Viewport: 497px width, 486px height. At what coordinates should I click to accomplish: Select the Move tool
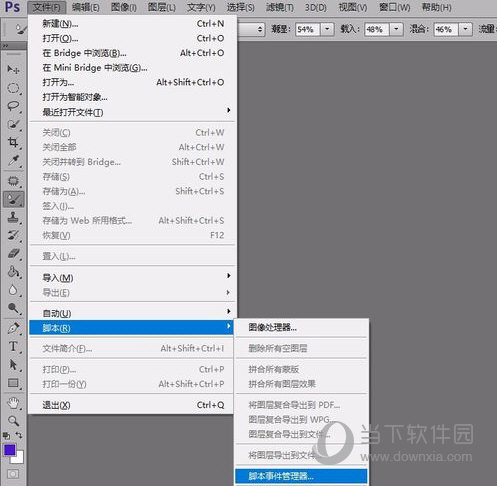pyautogui.click(x=13, y=69)
